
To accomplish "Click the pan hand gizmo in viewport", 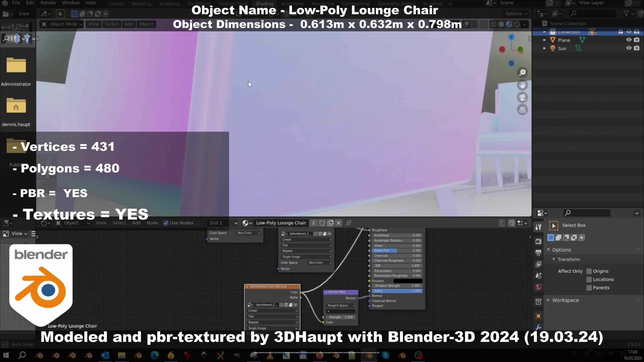I will click(522, 85).
